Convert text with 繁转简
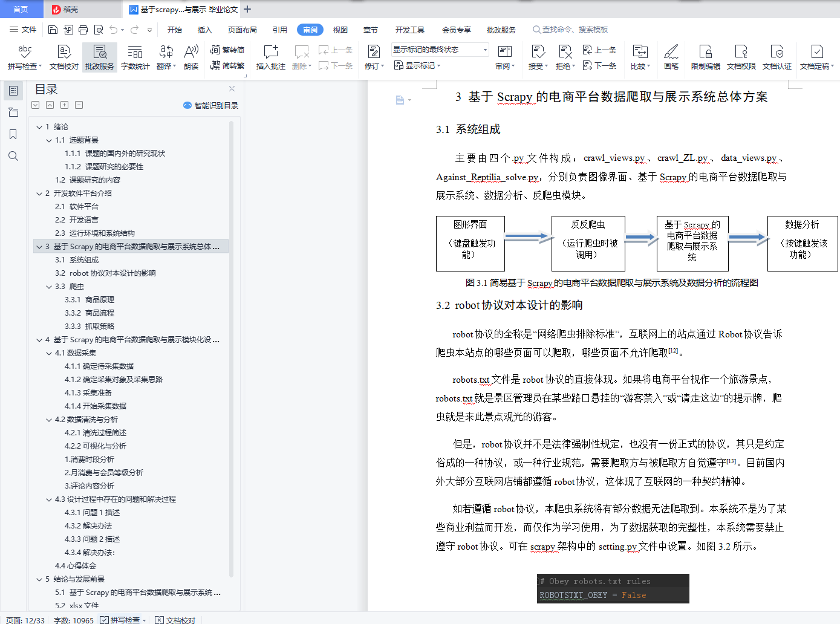 click(227, 50)
